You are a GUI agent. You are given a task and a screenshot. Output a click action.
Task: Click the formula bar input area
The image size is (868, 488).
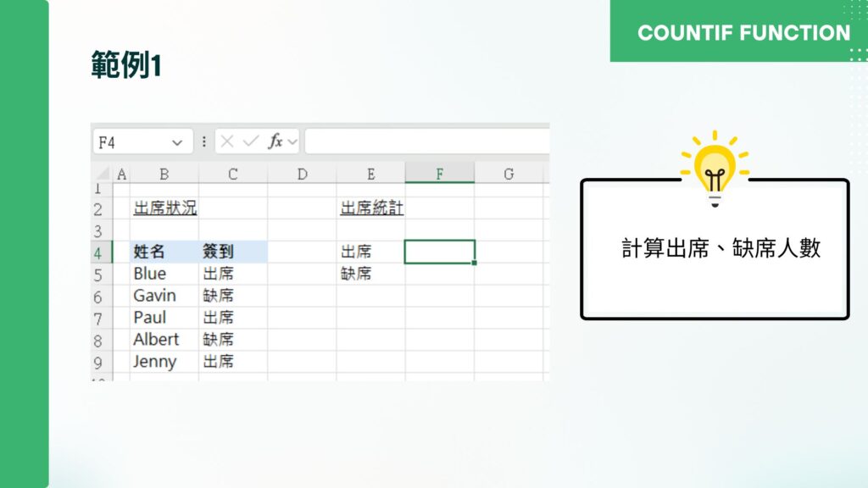click(427, 141)
